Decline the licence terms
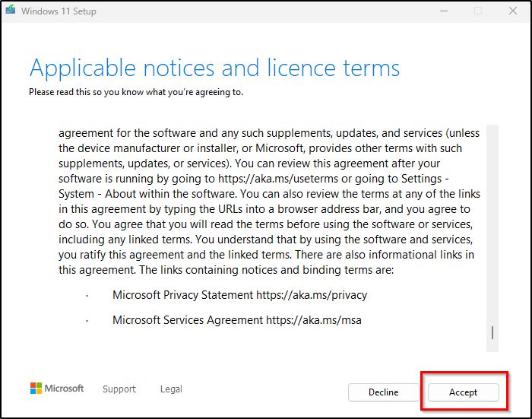The width and height of the screenshot is (532, 419). (x=383, y=392)
